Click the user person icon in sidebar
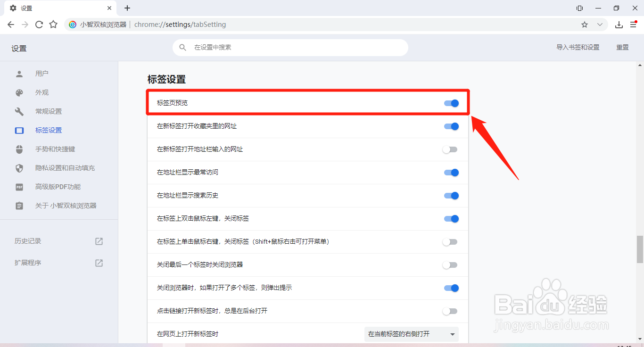Screen dimensions: 644x347 point(19,74)
